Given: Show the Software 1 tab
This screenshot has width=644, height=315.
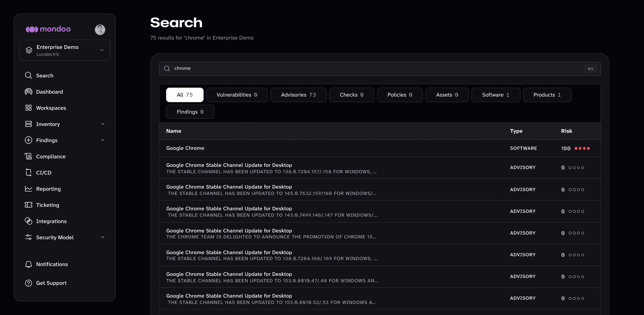Looking at the screenshot, I should pyautogui.click(x=496, y=95).
